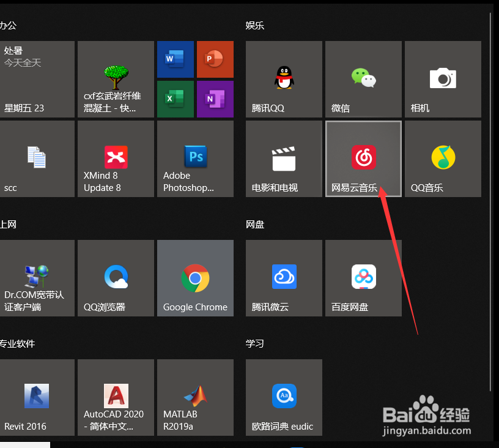Click the Start menu vertical scrollbar

(x=490, y=202)
